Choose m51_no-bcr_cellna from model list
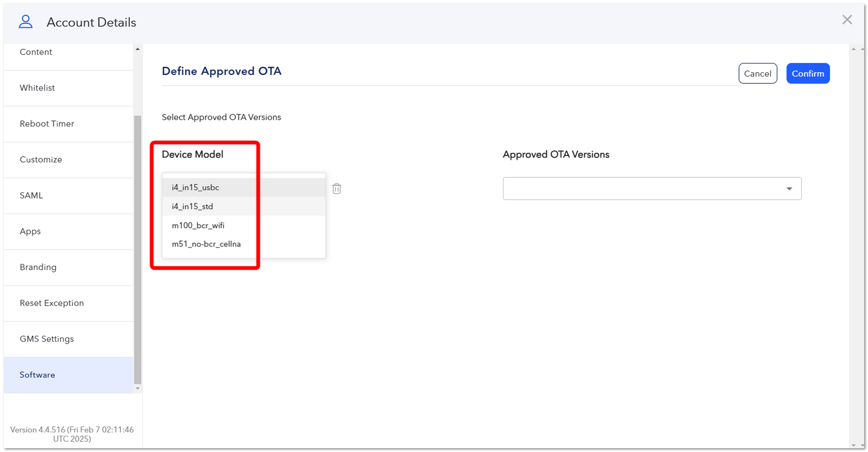This screenshot has height=452, width=868. tap(244, 244)
